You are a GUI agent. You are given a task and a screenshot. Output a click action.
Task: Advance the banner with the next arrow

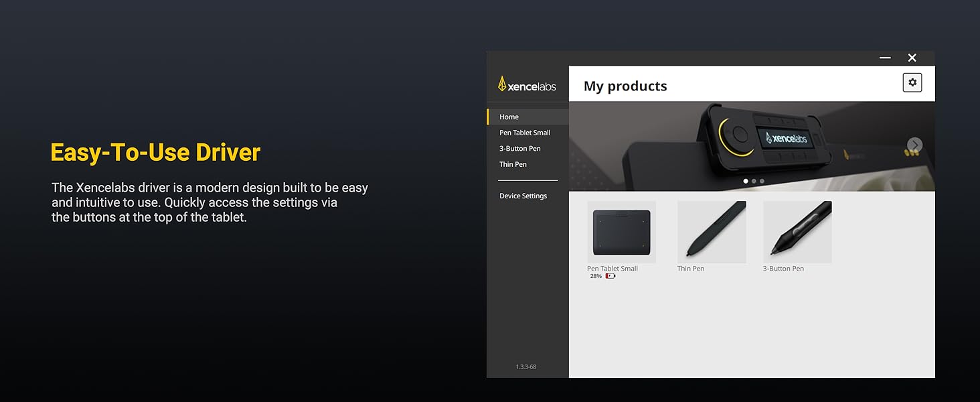coord(914,145)
